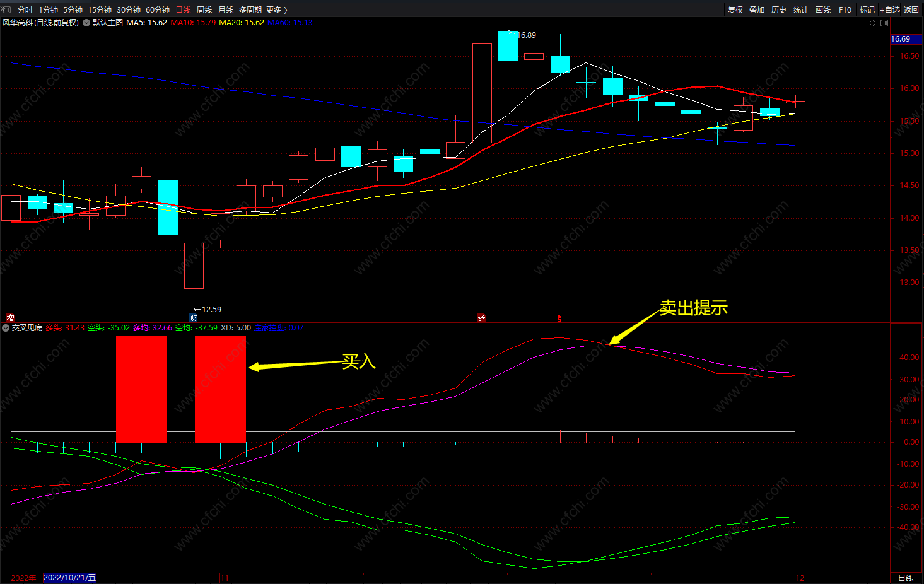Switch to the 分时 intraday view
Viewport: 924px width, 584px height.
pyautogui.click(x=25, y=9)
